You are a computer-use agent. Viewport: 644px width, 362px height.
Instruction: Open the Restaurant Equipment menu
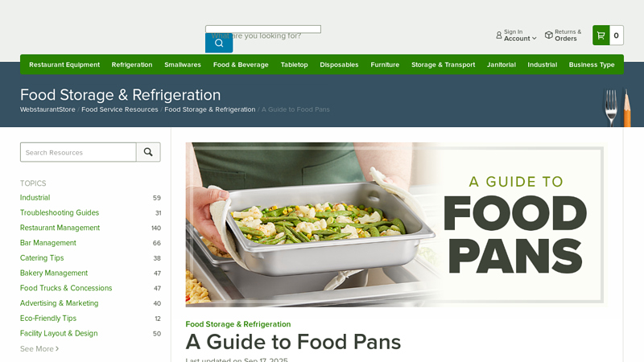pos(64,64)
